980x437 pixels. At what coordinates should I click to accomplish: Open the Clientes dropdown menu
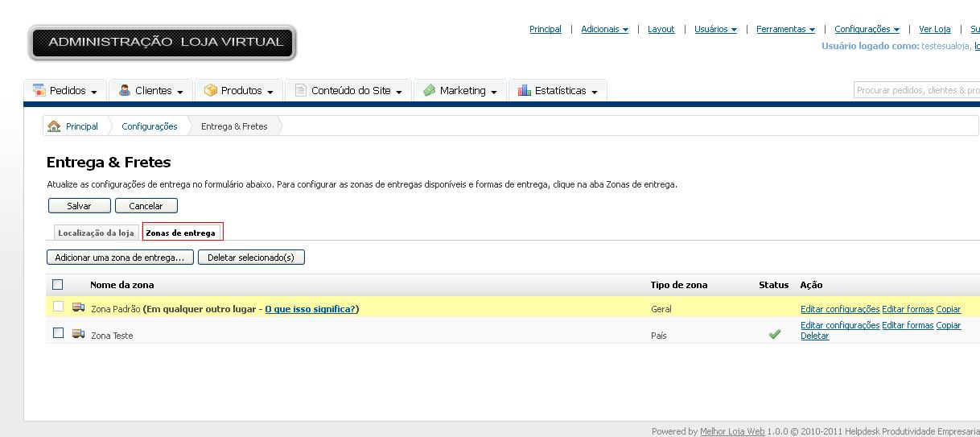pos(150,91)
